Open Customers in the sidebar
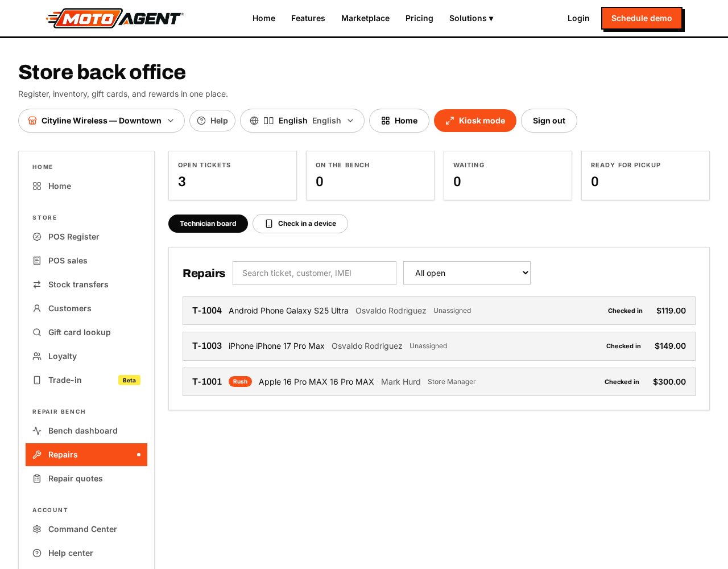This screenshot has width=728, height=569. pos(86,308)
